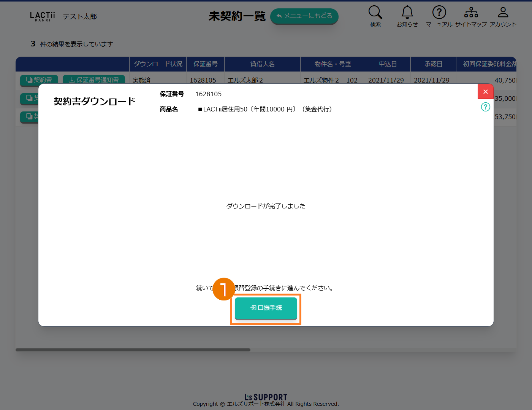Click the 物件名・号室 column header
532x410 pixels.
pyautogui.click(x=332, y=64)
